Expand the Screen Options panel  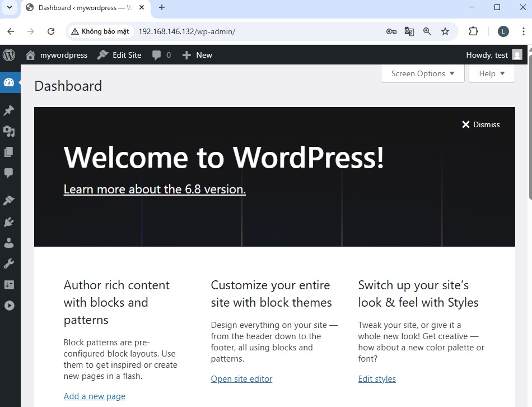point(423,73)
